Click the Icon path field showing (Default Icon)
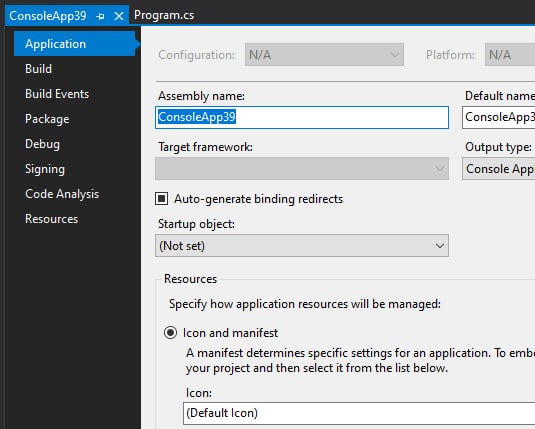This screenshot has width=535, height=429. (359, 413)
